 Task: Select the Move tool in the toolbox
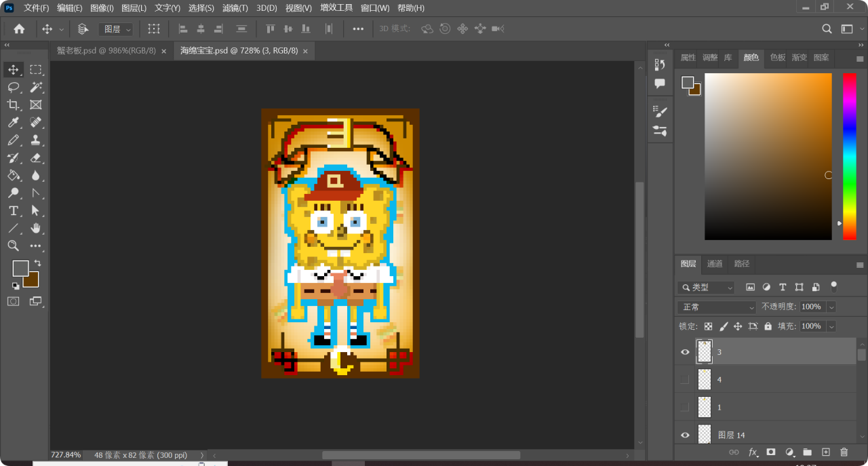click(14, 69)
